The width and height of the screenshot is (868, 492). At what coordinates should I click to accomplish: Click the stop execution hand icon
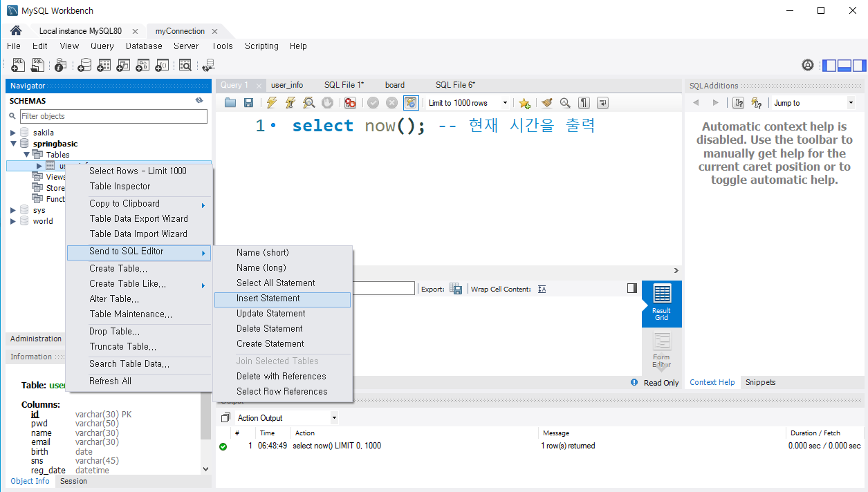(x=327, y=102)
